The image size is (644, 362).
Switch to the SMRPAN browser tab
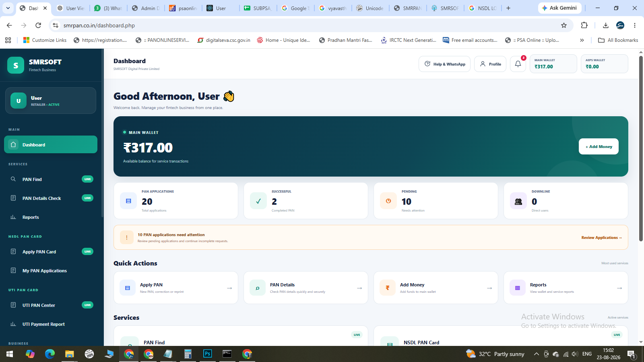(x=408, y=8)
